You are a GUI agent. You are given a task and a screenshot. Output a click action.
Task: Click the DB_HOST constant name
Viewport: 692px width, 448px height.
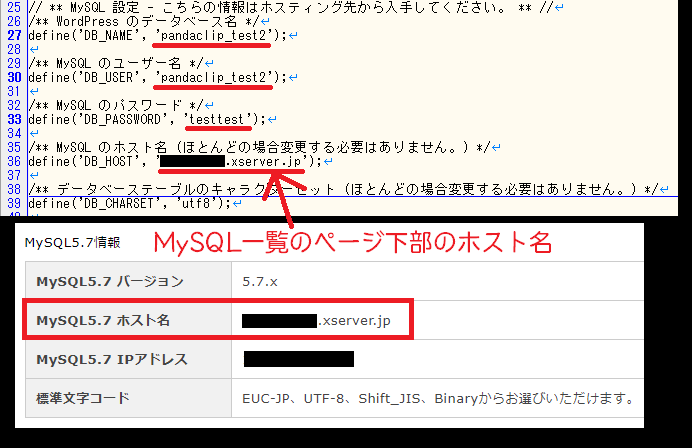pos(109,162)
